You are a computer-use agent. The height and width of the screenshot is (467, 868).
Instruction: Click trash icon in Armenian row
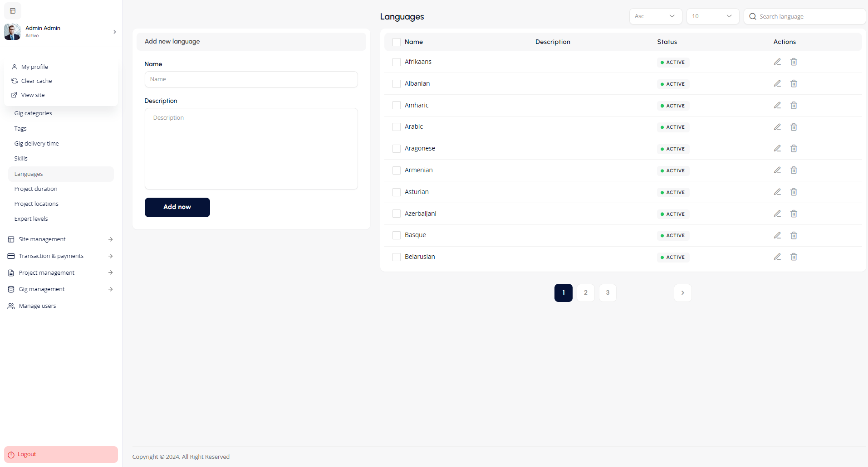click(794, 170)
